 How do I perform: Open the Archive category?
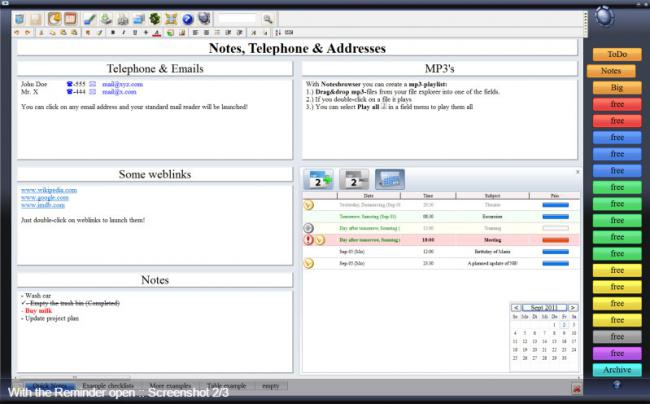617,370
